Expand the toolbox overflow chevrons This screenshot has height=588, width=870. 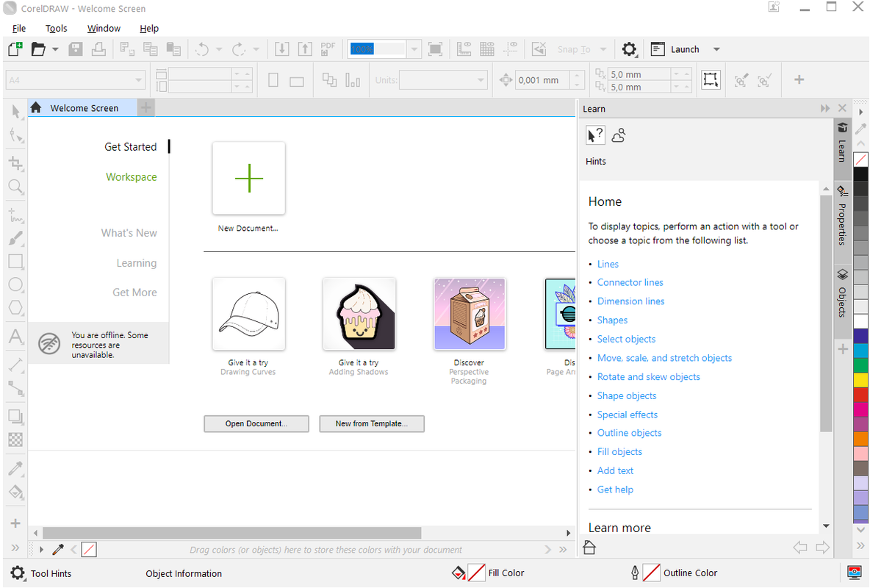[x=15, y=548]
